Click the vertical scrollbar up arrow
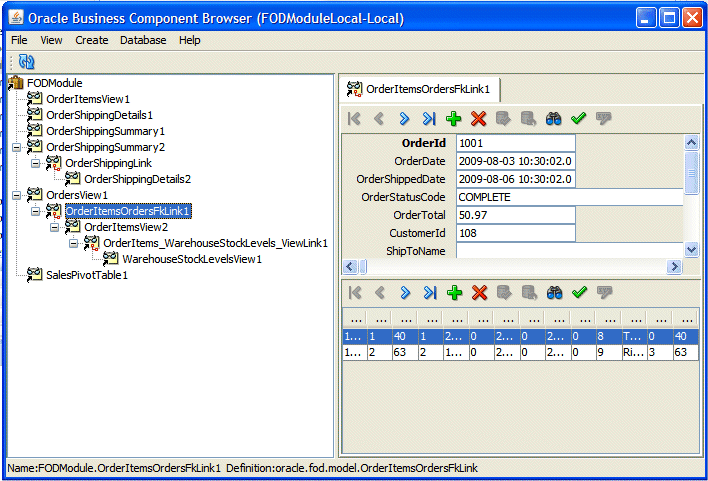Viewport: 708px width, 481px height. tap(691, 143)
